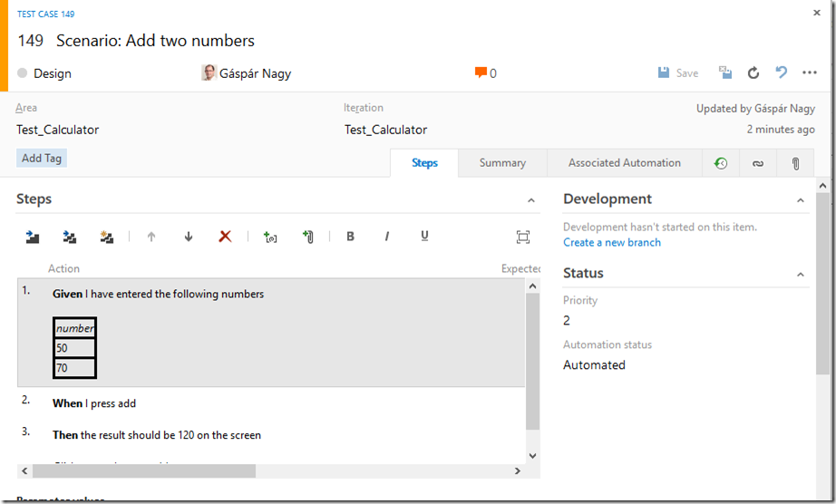Maximize the Steps section with the full-screen icon
Viewport: 836px width, 504px height.
click(523, 237)
